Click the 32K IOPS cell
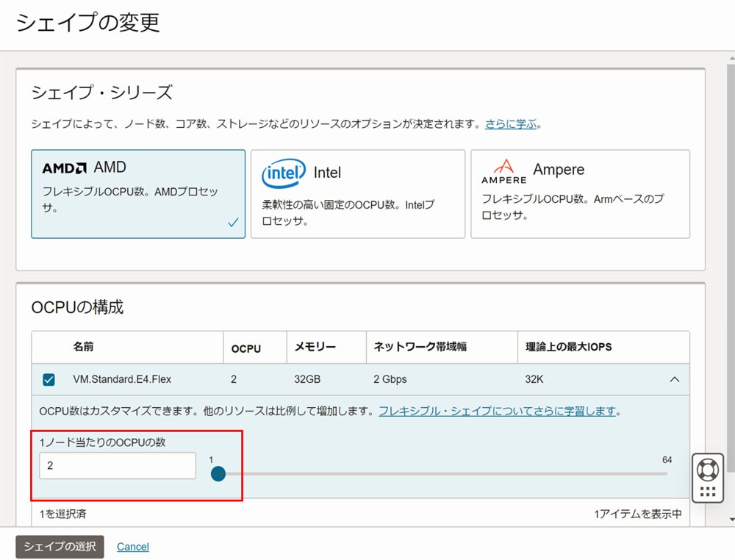Screen dimensions: 735x560 point(534,379)
